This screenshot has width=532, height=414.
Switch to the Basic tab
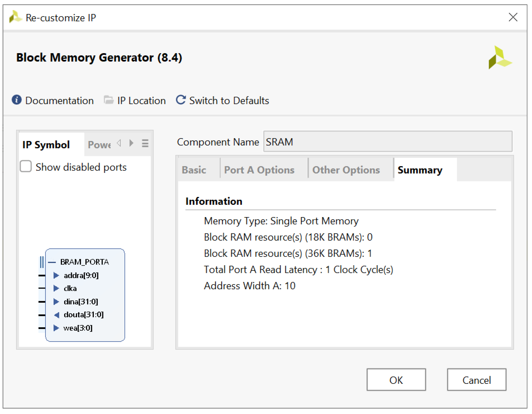coord(194,170)
